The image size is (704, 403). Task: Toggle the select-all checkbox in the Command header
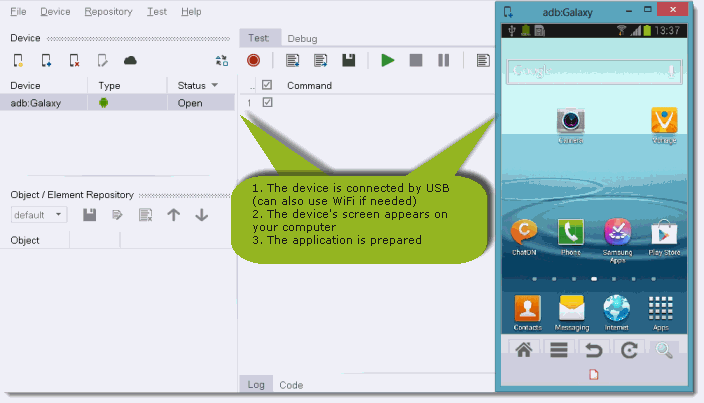point(267,86)
